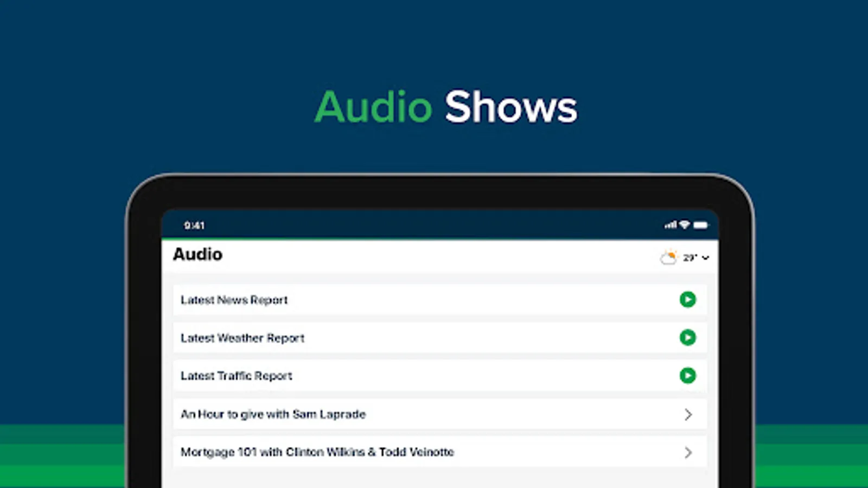Screen dimensions: 868x488
Task: Select the "Latest Traffic Report" title text
Action: [236, 376]
